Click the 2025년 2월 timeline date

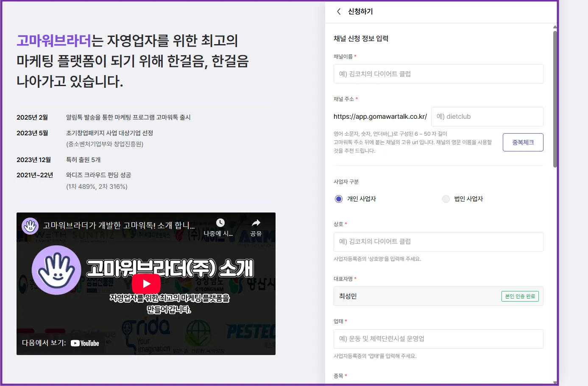point(32,117)
